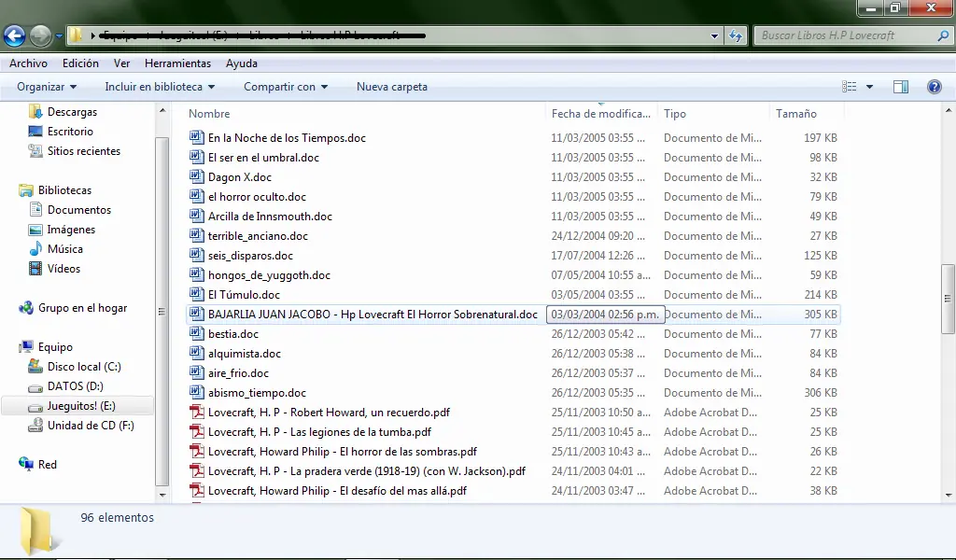Open the Organizar dropdown
Image resolution: width=956 pixels, height=560 pixels.
pyautogui.click(x=47, y=87)
